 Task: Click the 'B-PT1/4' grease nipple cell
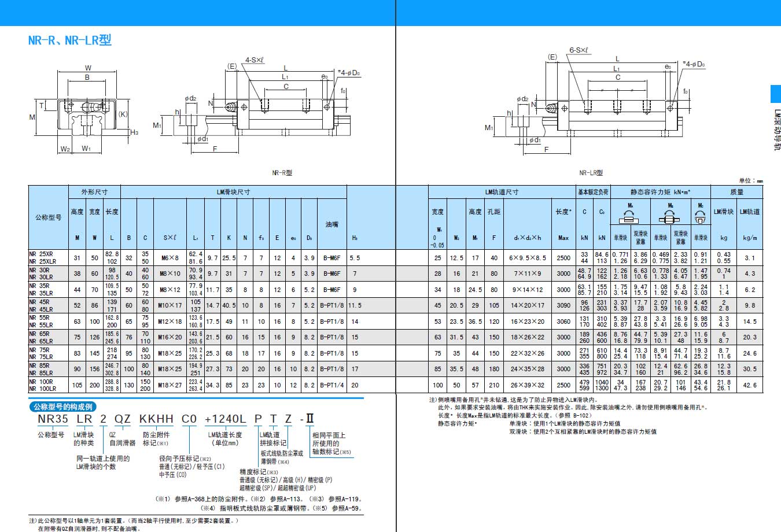pyautogui.click(x=332, y=385)
